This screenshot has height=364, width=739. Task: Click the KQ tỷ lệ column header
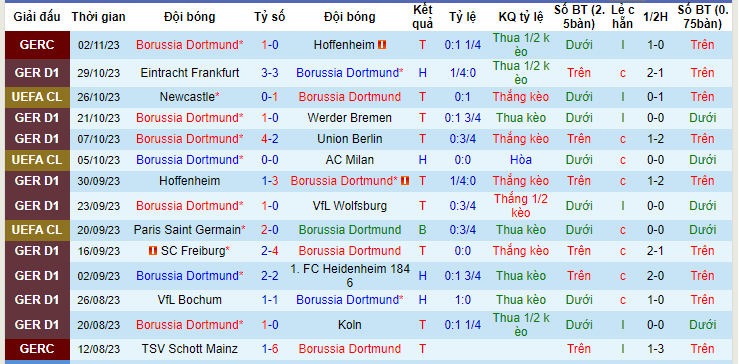coord(521,17)
